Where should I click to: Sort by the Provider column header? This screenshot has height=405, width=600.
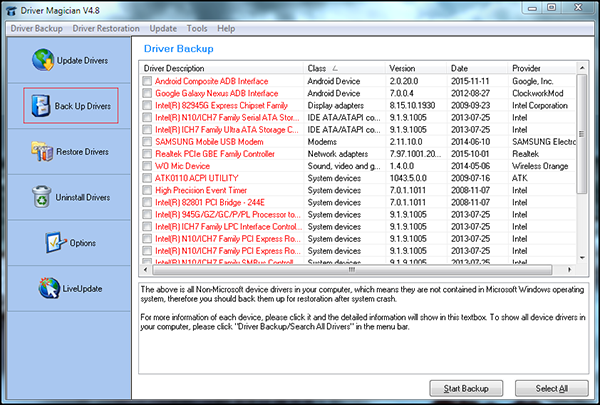tap(542, 68)
